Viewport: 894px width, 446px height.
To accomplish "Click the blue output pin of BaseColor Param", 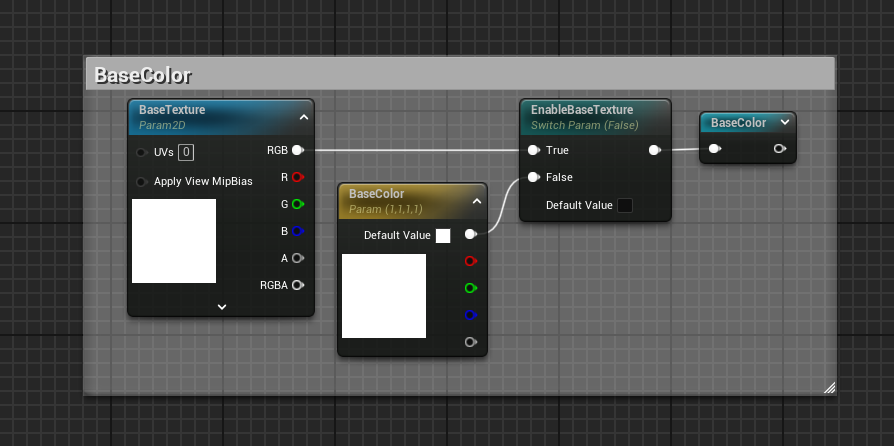I will pos(470,315).
